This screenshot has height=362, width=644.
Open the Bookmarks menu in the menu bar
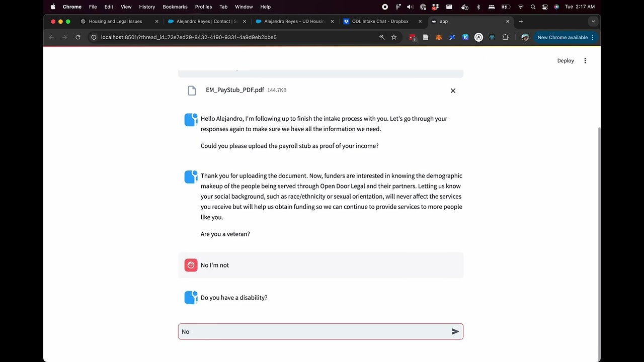pyautogui.click(x=175, y=7)
